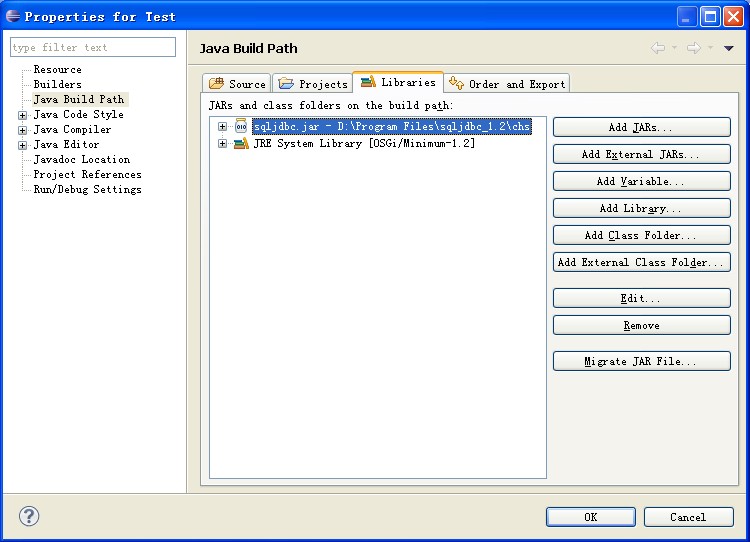This screenshot has height=542, width=750.
Task: Switch to the Projects tab
Action: 313,83
